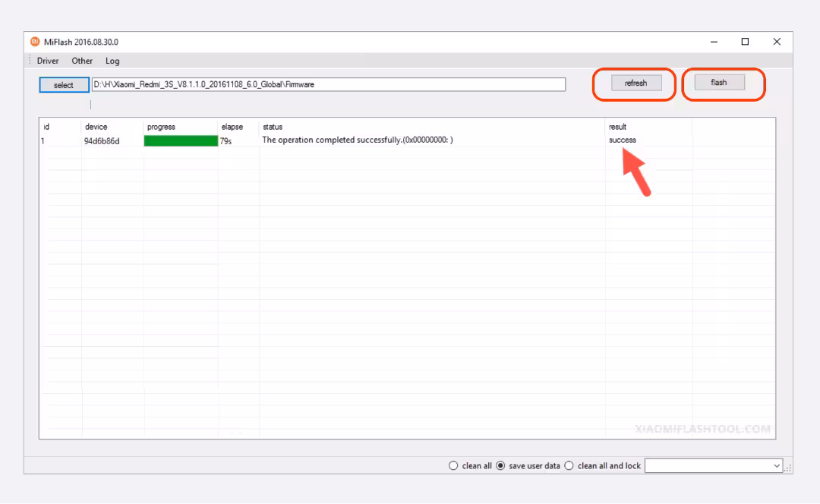Screen dimensions: 820x504
Task: Click the '79s' elapsed time cell
Action: coord(226,141)
